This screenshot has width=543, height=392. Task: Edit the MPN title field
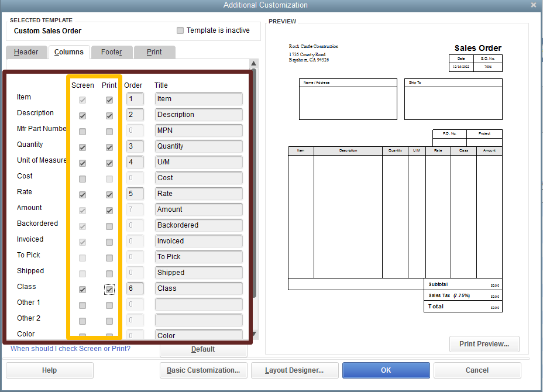point(199,130)
